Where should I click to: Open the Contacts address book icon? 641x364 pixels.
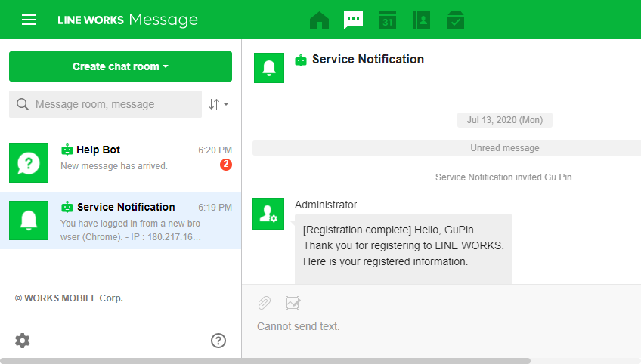(x=421, y=20)
